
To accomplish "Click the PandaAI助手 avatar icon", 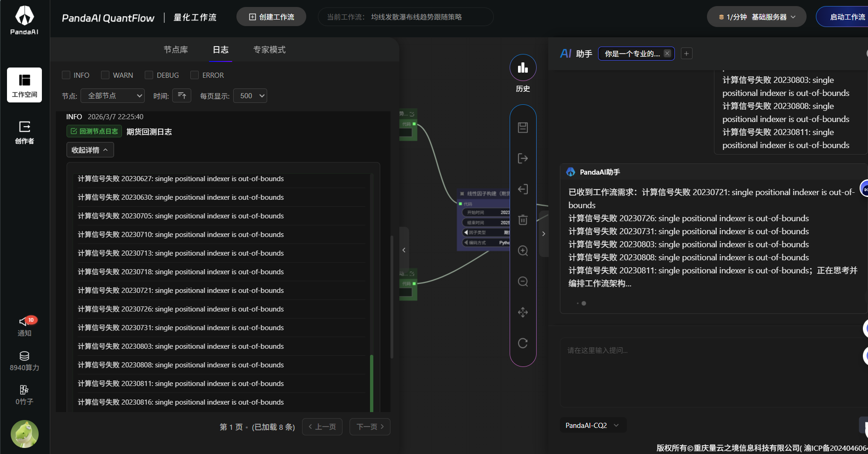I will 570,172.
